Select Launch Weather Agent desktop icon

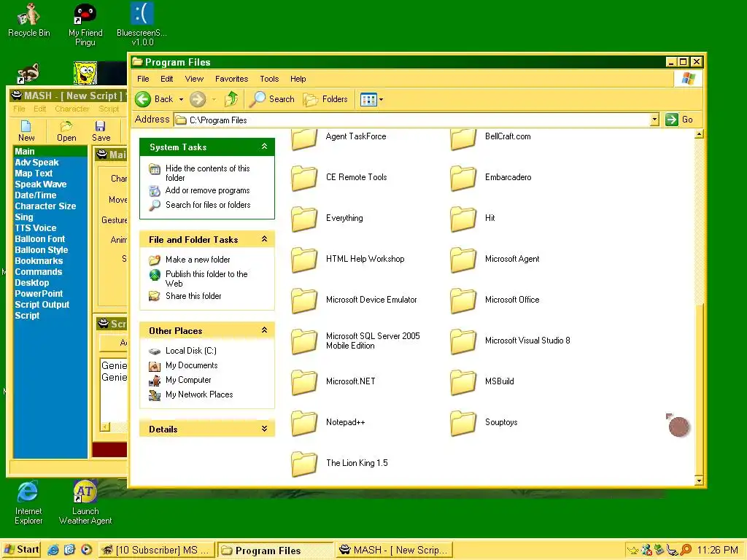pos(85,503)
